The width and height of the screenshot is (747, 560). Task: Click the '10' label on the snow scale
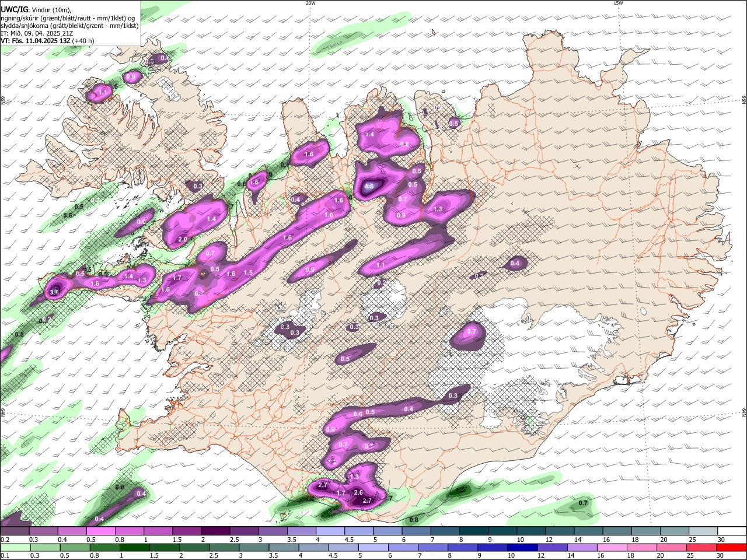(520, 540)
